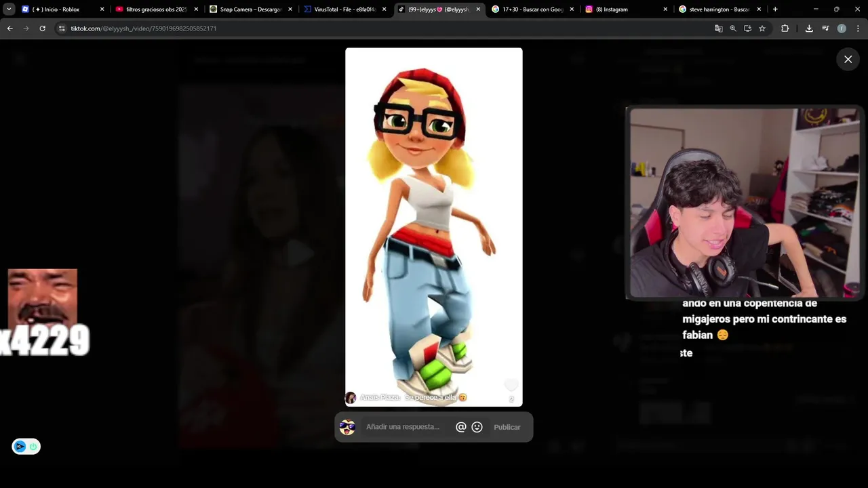Screen dimensions: 868x488
Task: Bookmark this page with the star icon
Action: (x=762, y=28)
